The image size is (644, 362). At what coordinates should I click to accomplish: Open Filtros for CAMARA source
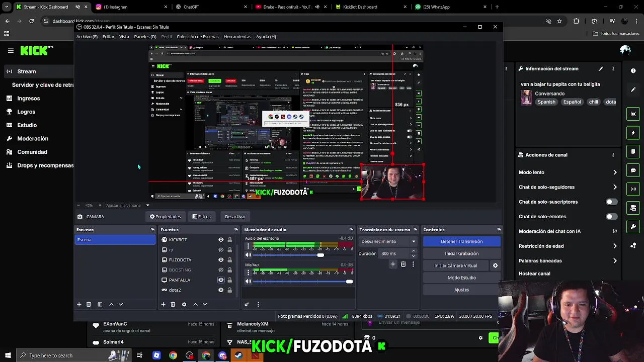coord(201,217)
